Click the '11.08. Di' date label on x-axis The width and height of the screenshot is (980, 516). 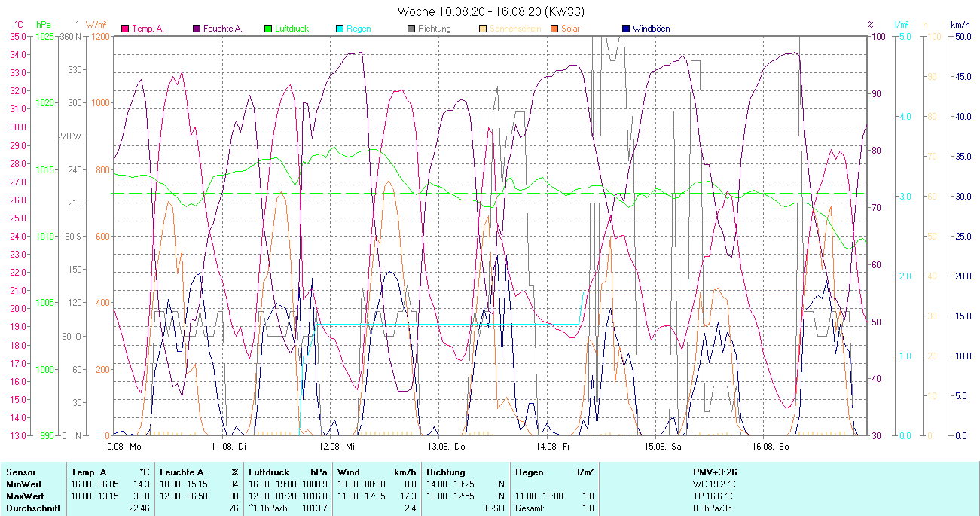pos(229,446)
